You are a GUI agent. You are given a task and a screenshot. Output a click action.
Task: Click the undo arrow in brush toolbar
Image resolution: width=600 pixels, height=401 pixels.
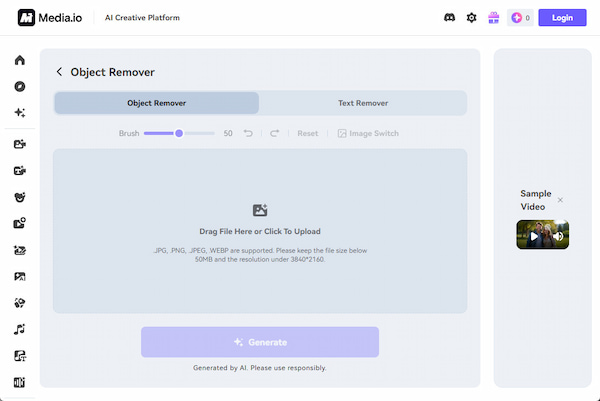tap(249, 133)
